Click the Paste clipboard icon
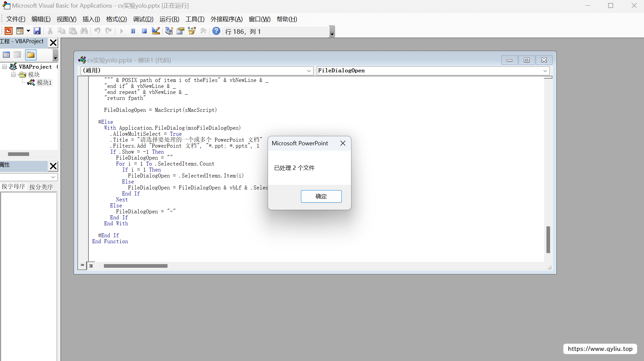The image size is (644, 361). pyautogui.click(x=73, y=31)
